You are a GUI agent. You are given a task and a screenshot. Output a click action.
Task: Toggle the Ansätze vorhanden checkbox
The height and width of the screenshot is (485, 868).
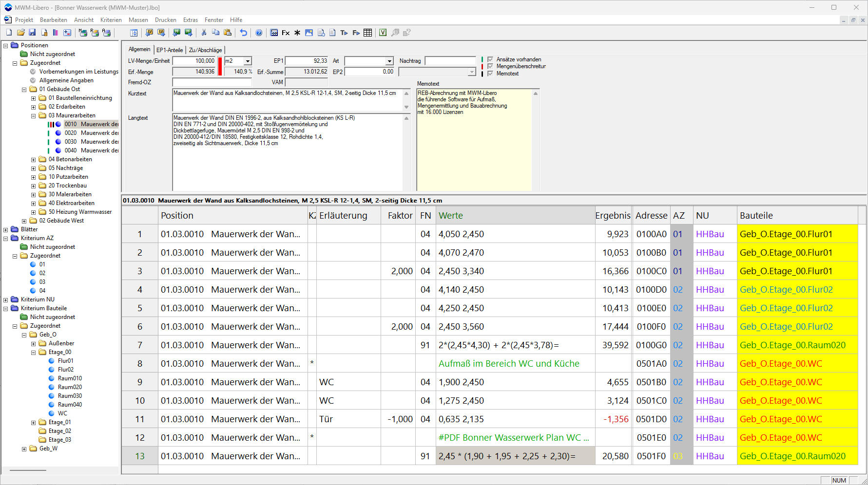coord(490,59)
